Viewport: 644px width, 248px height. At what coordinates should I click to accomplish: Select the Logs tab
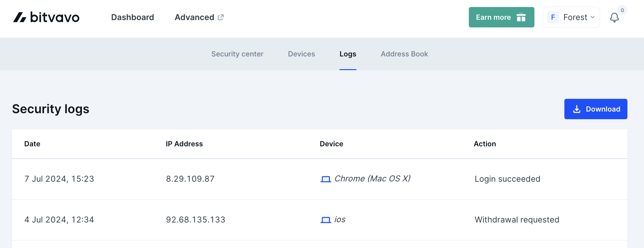pos(347,54)
